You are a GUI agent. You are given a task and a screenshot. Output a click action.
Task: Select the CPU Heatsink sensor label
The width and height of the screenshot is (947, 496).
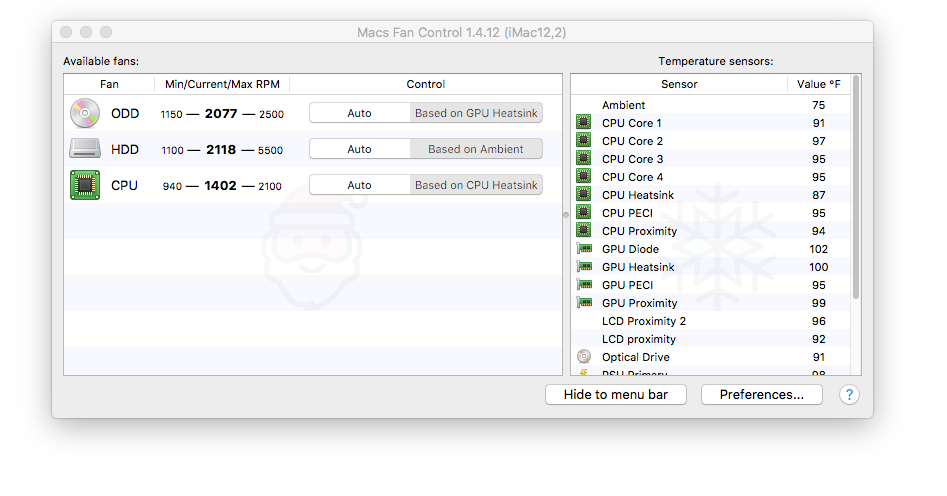(x=638, y=195)
